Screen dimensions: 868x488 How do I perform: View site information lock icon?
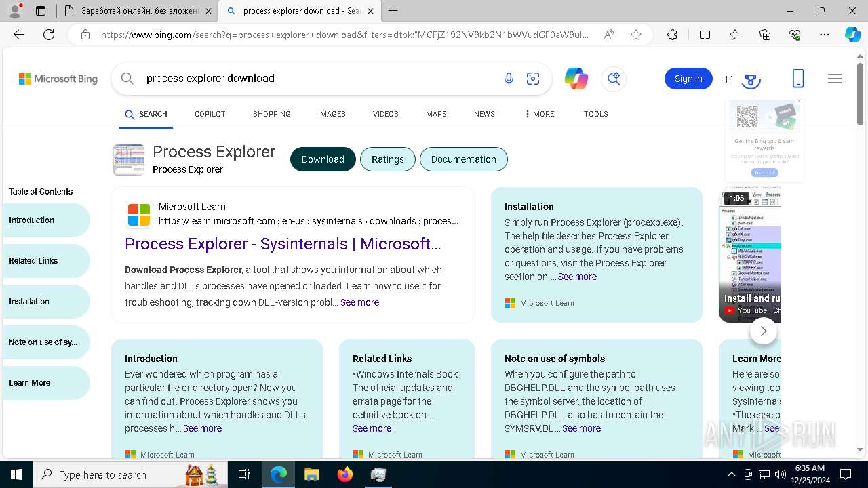85,35
